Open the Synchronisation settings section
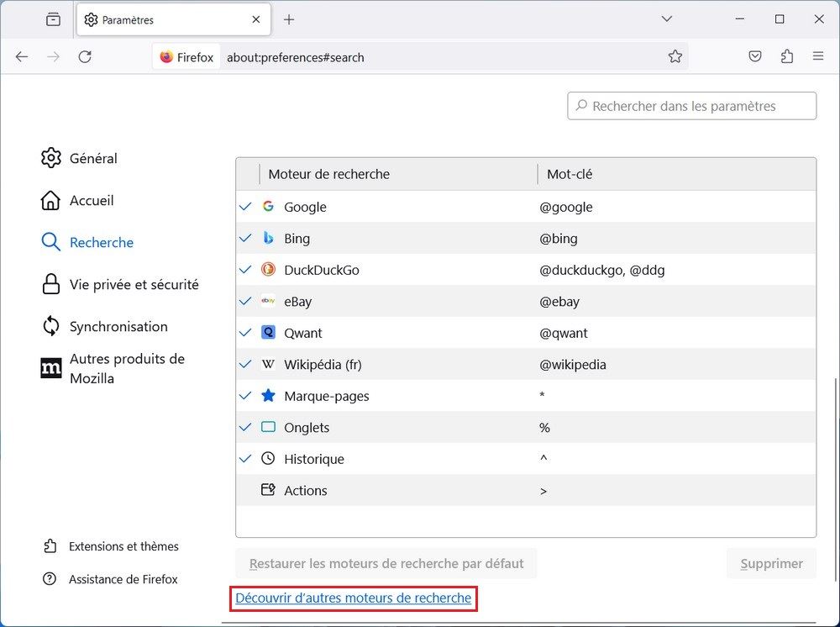The width and height of the screenshot is (840, 627). [x=118, y=326]
